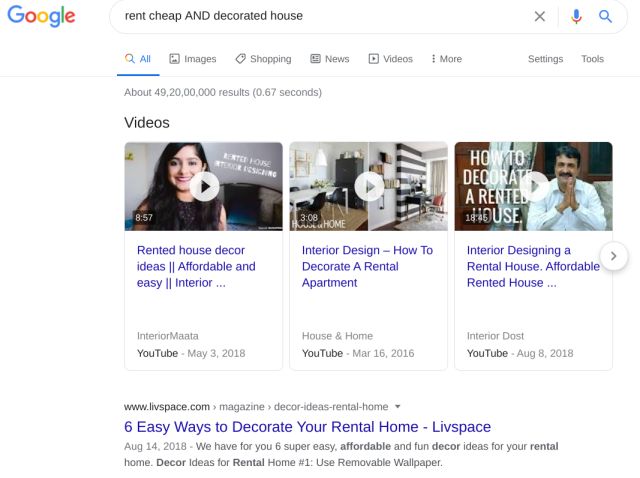Image resolution: width=640 pixels, height=478 pixels.
Task: Click the results count text
Action: click(223, 92)
